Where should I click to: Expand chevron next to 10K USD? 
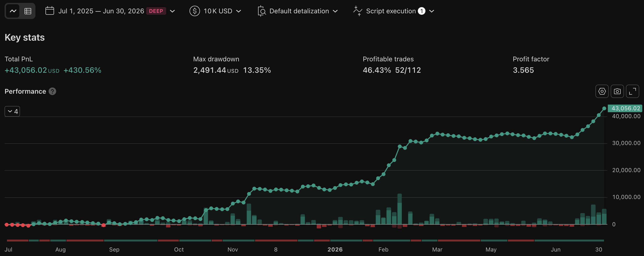(x=239, y=11)
